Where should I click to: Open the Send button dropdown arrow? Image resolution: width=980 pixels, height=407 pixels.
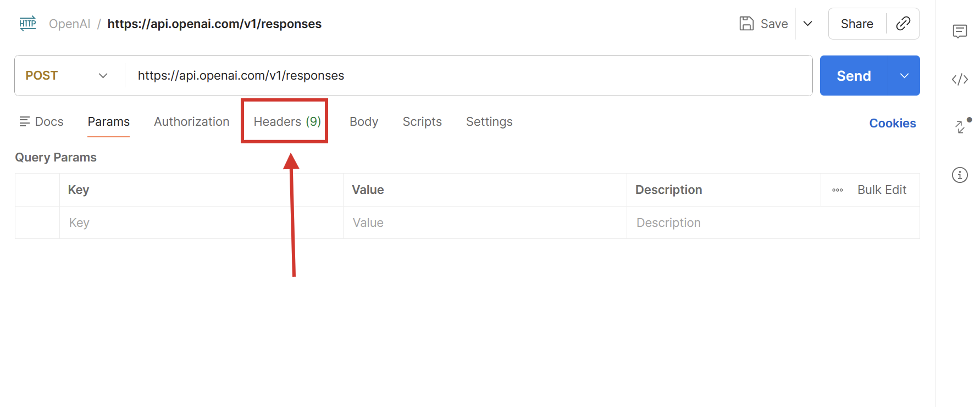904,75
